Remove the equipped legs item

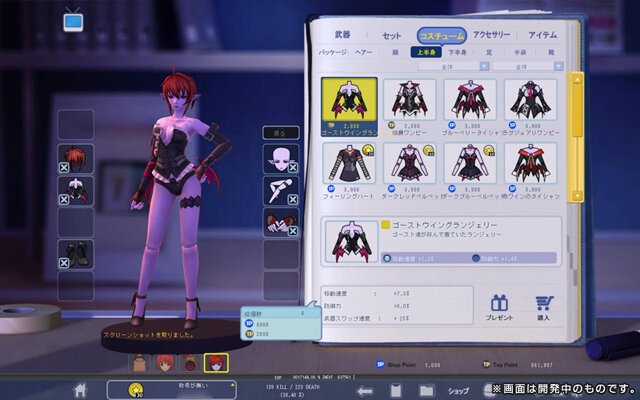point(293,200)
